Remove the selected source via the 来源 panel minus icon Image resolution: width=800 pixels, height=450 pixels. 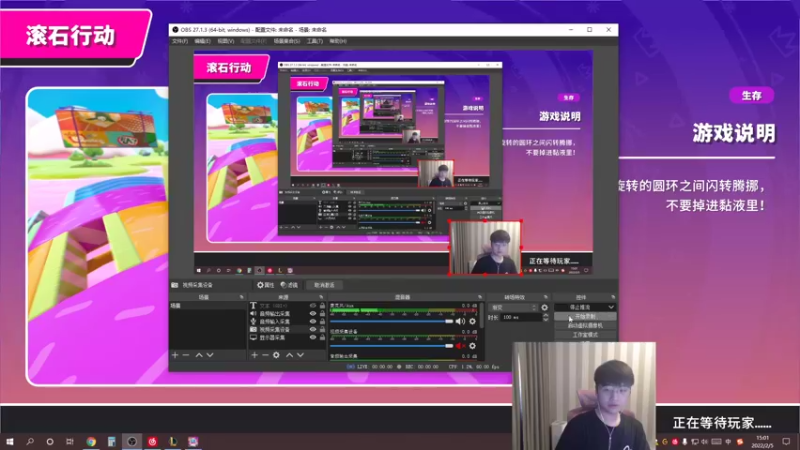(265, 355)
